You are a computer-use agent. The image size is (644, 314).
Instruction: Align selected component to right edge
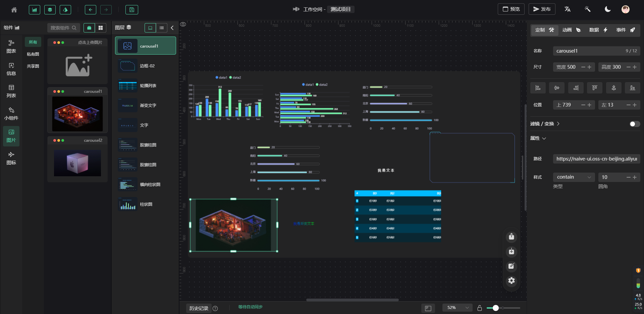click(576, 88)
